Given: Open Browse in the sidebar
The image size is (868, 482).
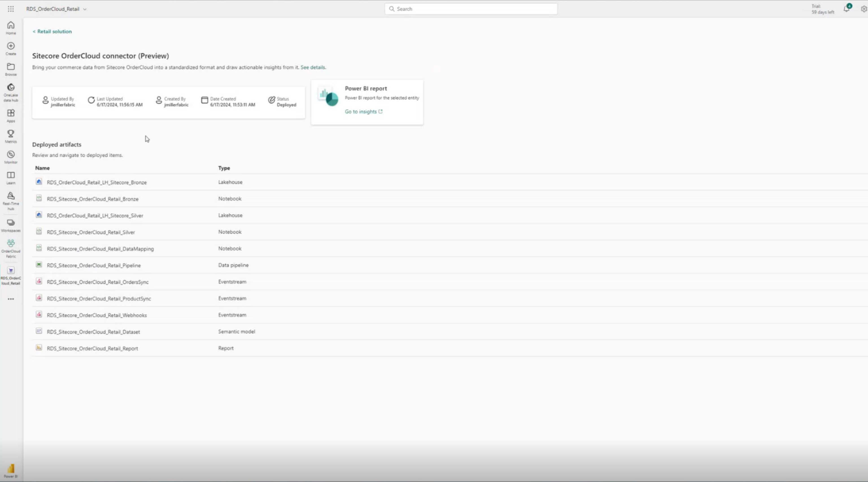Looking at the screenshot, I should 11,69.
